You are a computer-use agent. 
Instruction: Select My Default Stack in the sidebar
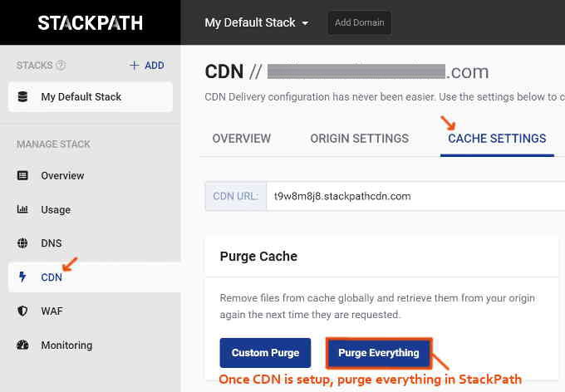coord(91,96)
